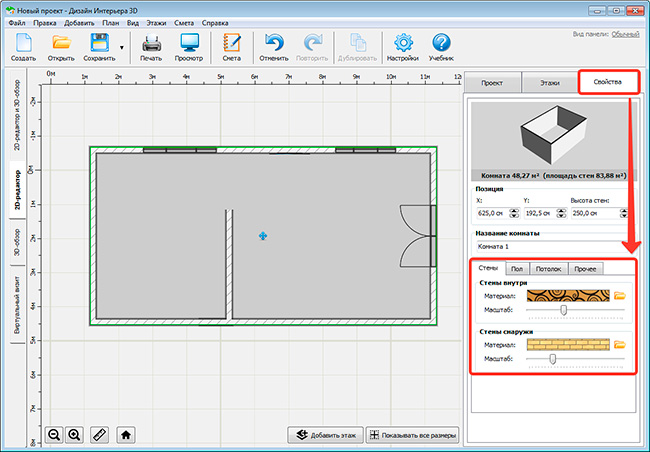650x452 pixels.
Task: Open folder for inner wall material
Action: coord(620,296)
